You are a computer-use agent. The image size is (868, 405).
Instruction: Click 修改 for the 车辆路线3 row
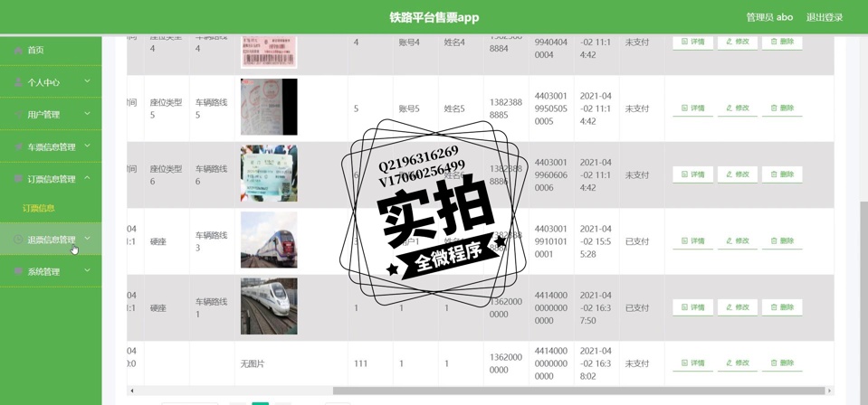pyautogui.click(x=738, y=241)
